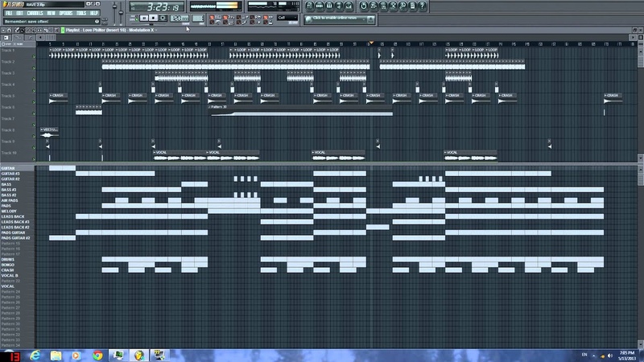Viewport: 644px width, 362px height.
Task: Click the undo history toolbar icon
Action: coord(364,6)
